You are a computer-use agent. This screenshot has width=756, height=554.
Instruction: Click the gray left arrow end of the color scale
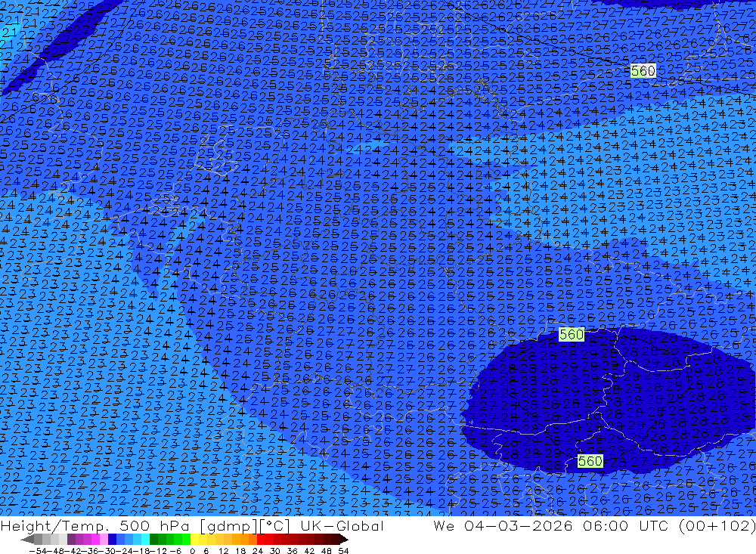point(27,540)
